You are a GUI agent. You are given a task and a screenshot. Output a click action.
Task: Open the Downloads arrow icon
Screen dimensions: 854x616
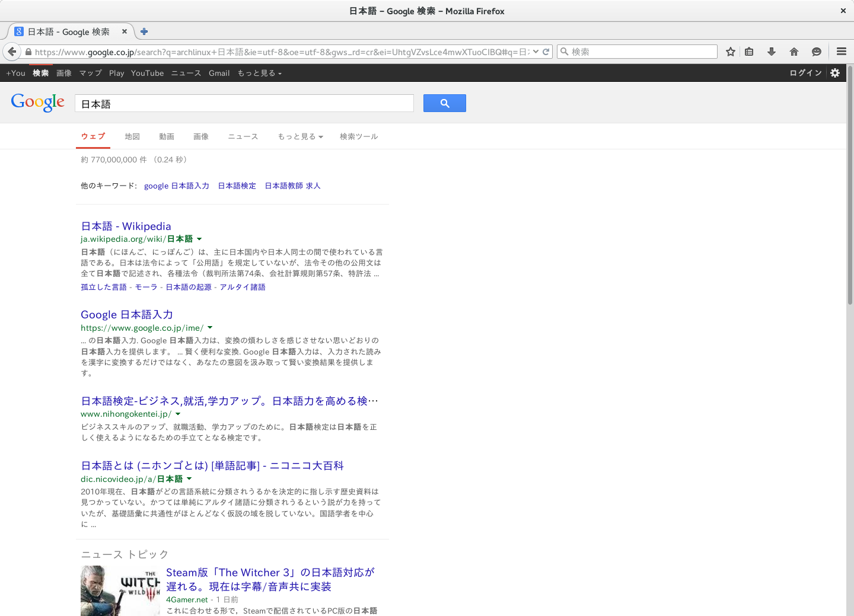click(772, 52)
